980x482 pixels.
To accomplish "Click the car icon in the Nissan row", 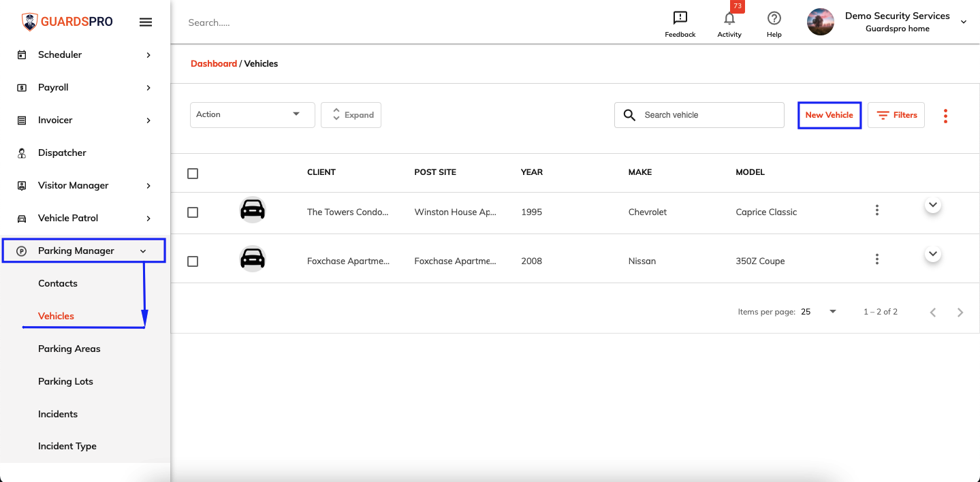I will coord(253,259).
